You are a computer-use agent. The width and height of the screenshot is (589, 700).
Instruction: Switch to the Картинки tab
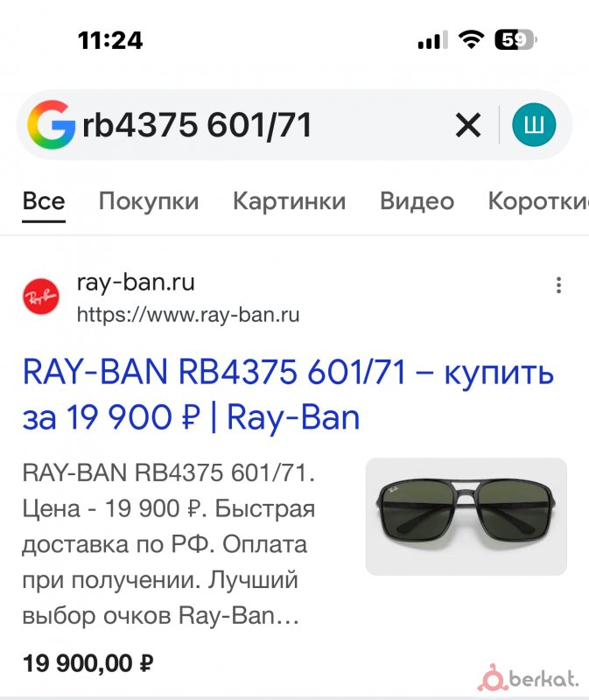coord(290,201)
